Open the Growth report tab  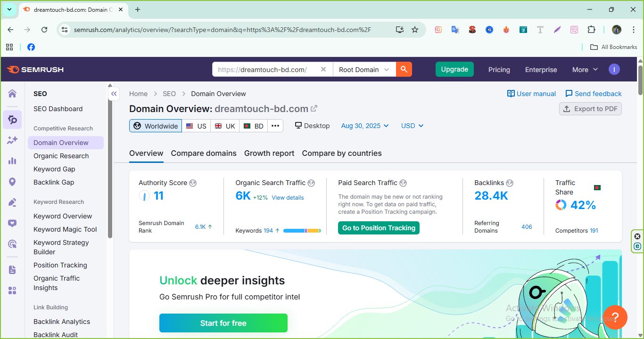[269, 153]
